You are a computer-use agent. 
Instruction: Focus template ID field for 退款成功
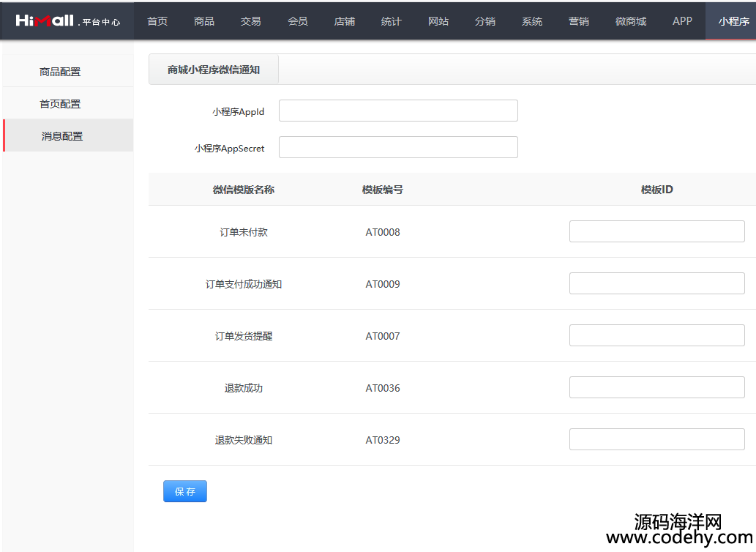[656, 387]
